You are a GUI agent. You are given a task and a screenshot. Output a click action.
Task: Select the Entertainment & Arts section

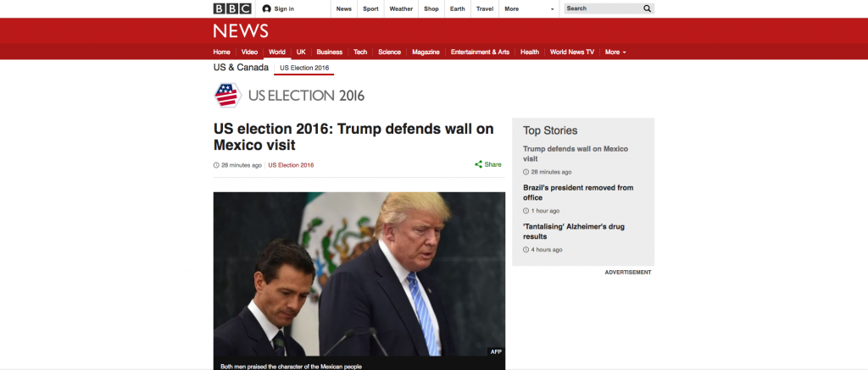click(480, 52)
